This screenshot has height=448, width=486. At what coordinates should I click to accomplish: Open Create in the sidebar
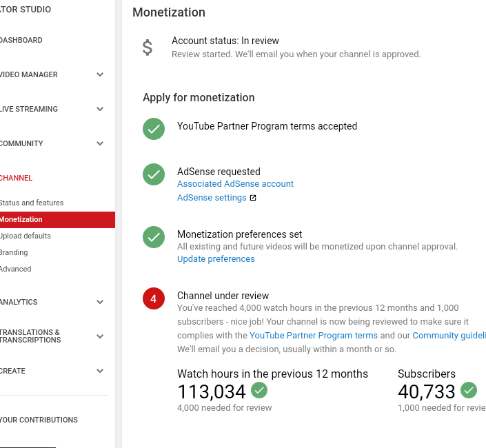(12, 371)
